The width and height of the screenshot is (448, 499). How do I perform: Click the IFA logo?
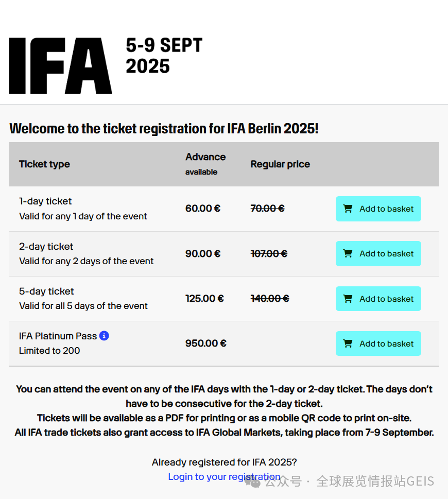(x=60, y=65)
